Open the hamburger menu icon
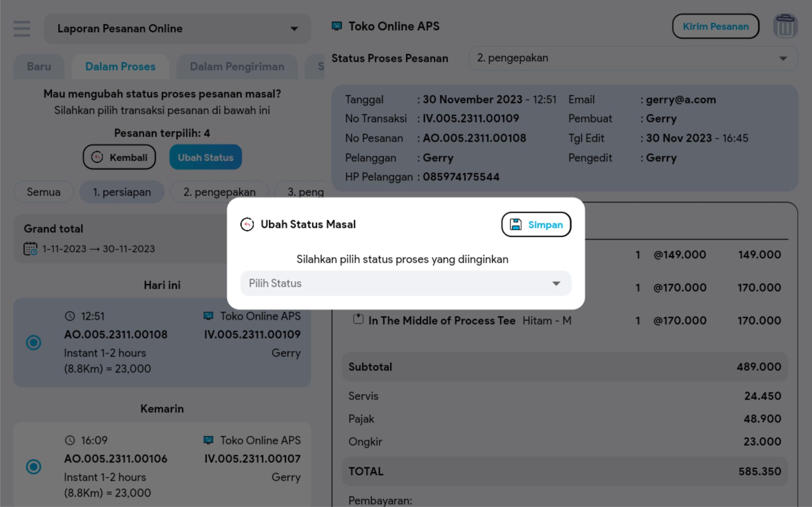The height and width of the screenshot is (507, 812). coord(22,29)
